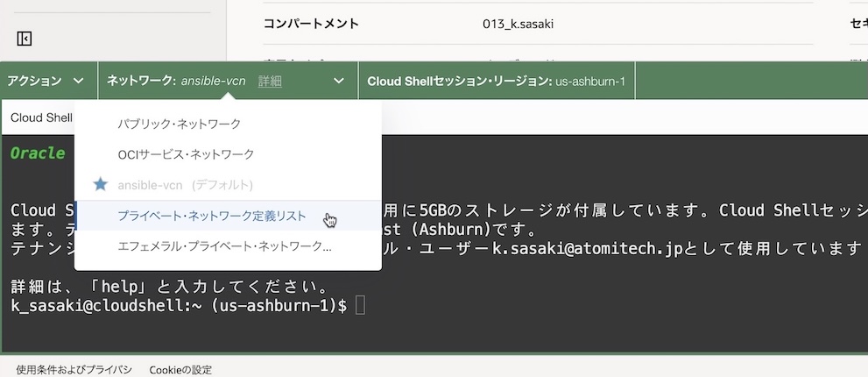Screen dimensions: 868x377
Task: Select パブリック・ネットワーク option
Action: click(228, 124)
